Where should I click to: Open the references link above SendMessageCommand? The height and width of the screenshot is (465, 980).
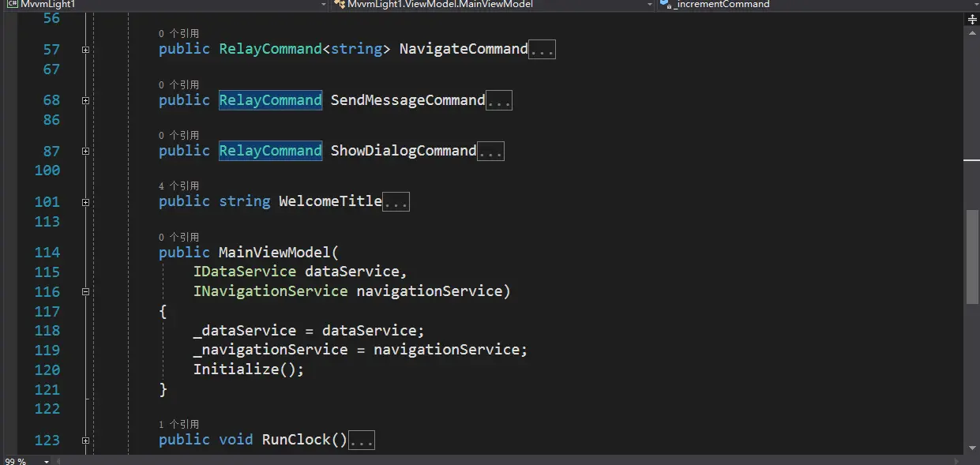178,84
